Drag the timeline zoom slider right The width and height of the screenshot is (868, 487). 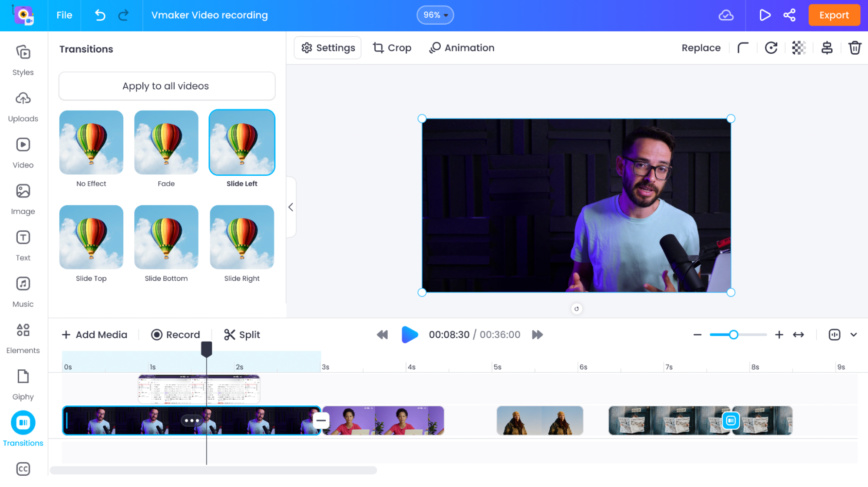pos(733,334)
